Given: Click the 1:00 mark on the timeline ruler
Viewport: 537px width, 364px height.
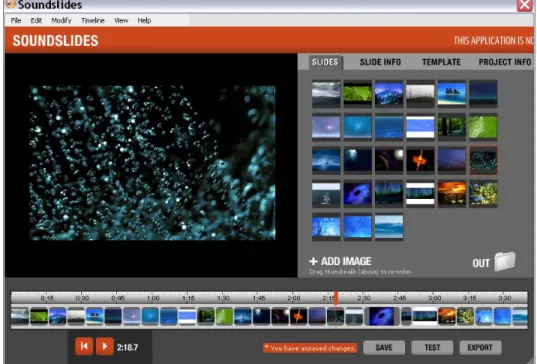Looking at the screenshot, I should pos(153,298).
